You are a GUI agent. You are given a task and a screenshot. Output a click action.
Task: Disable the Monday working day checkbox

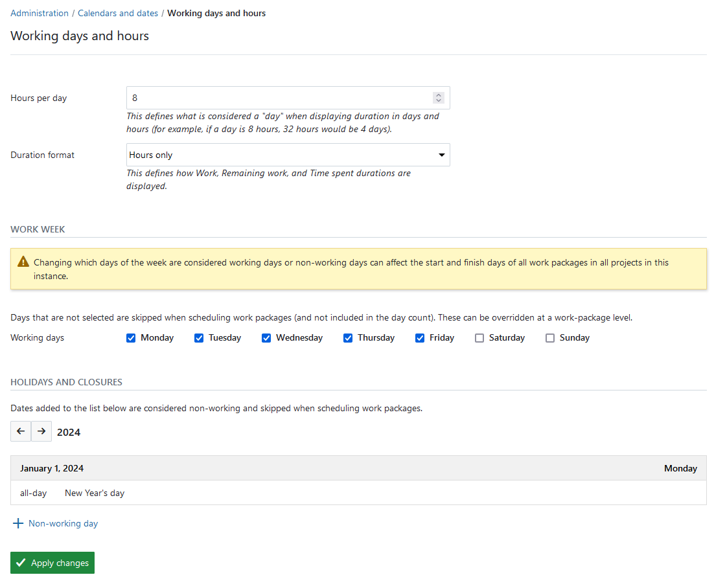click(x=131, y=337)
